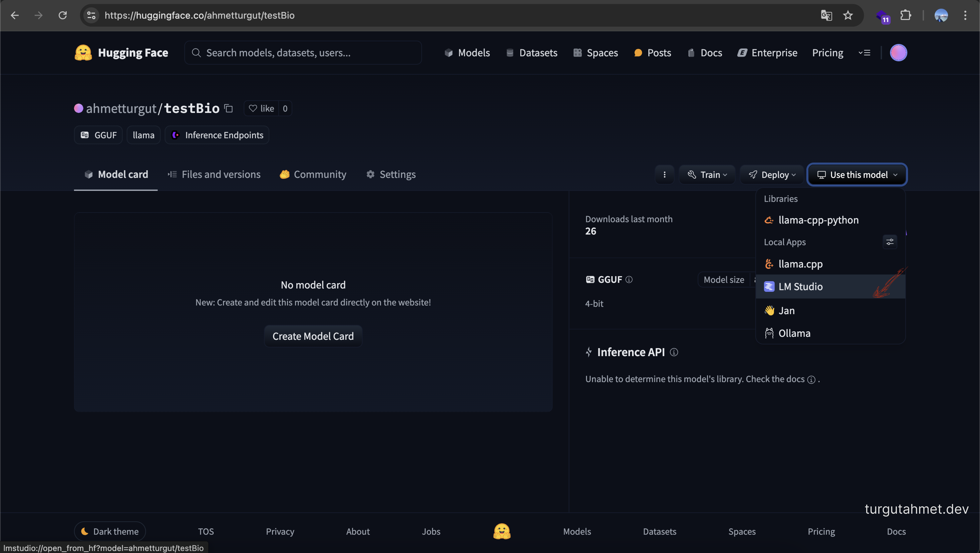Like the testBio model
Screen dimensions: 980x553
tap(261, 108)
